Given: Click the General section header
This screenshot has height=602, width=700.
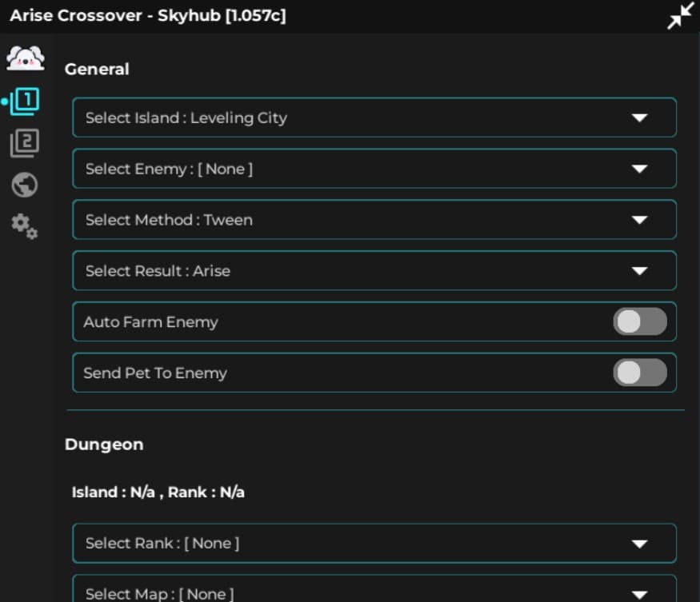Looking at the screenshot, I should 97,70.
